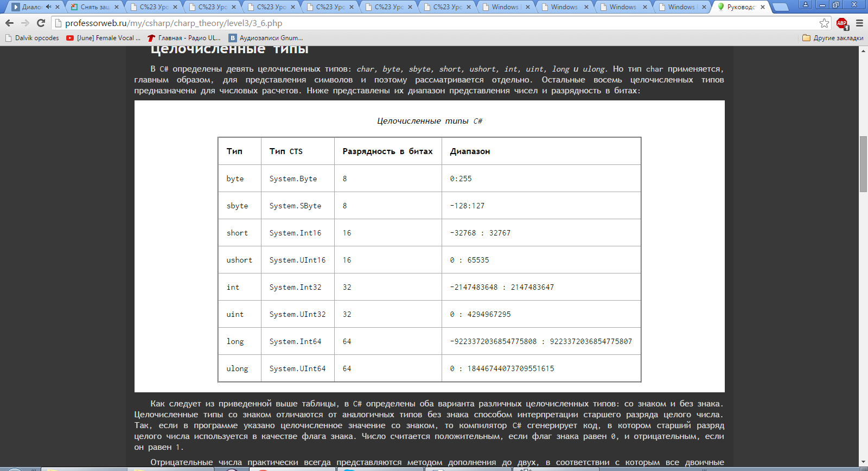
Task: Click the Разрядность в битах column header
Action: click(387, 151)
